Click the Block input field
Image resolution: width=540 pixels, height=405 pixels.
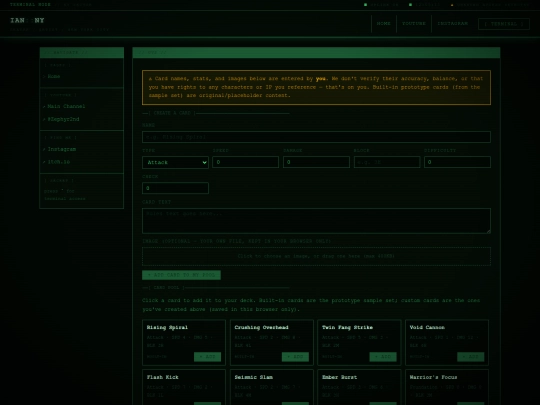[x=387, y=162]
